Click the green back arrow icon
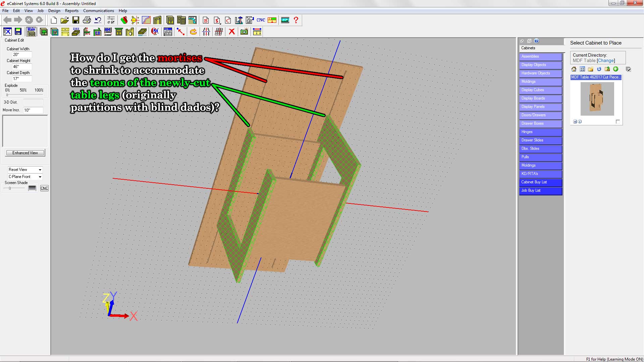Viewport: 644px width, 362px height. tap(616, 69)
